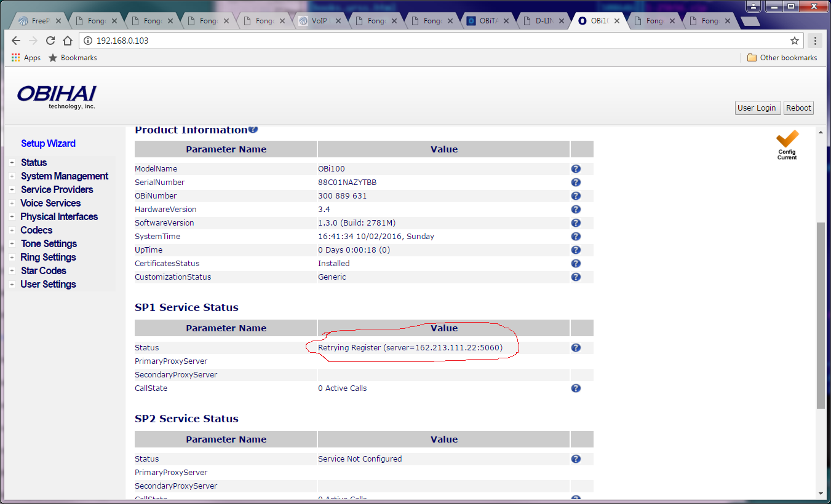
Task: Switch to the VoIP browser tab
Action: (319, 21)
